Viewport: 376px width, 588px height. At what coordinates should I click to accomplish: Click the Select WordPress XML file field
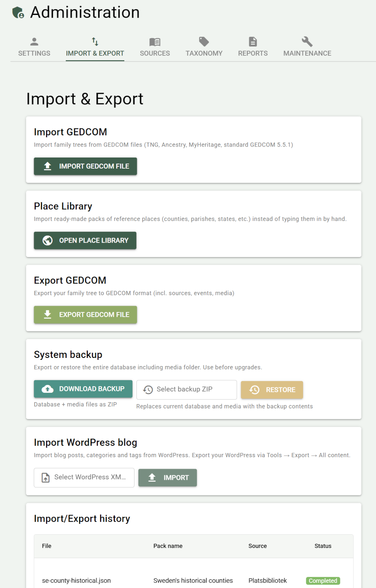point(84,477)
